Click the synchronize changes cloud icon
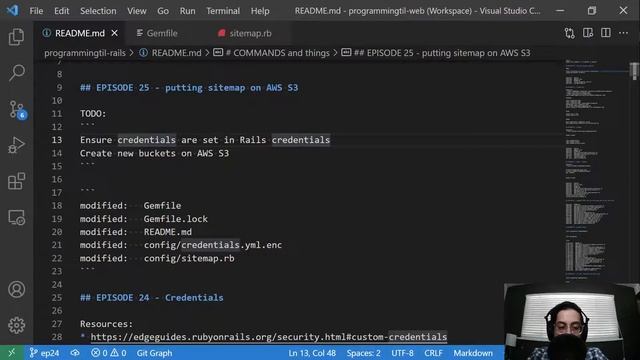 (x=75, y=353)
